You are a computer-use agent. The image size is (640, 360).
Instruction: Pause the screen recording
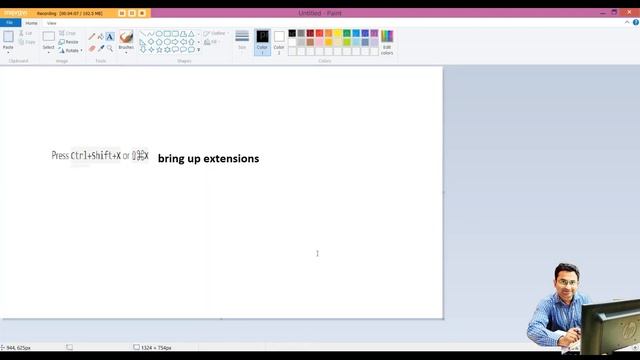pos(122,13)
